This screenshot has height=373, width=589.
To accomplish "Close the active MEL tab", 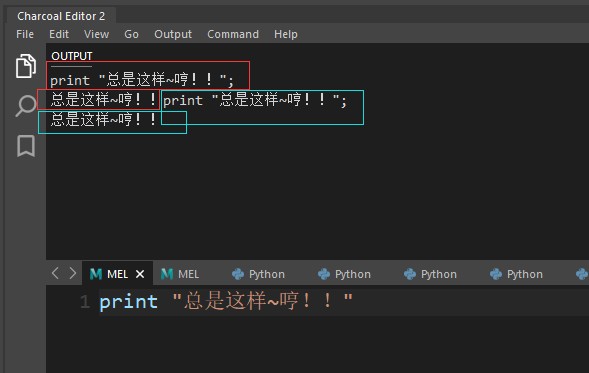I will click(140, 274).
